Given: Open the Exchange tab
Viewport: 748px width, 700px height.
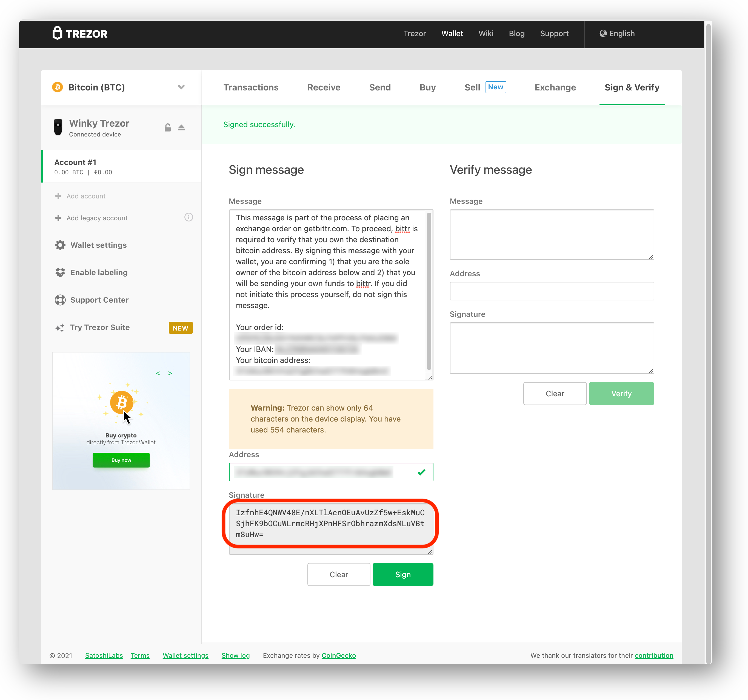Looking at the screenshot, I should (x=555, y=87).
